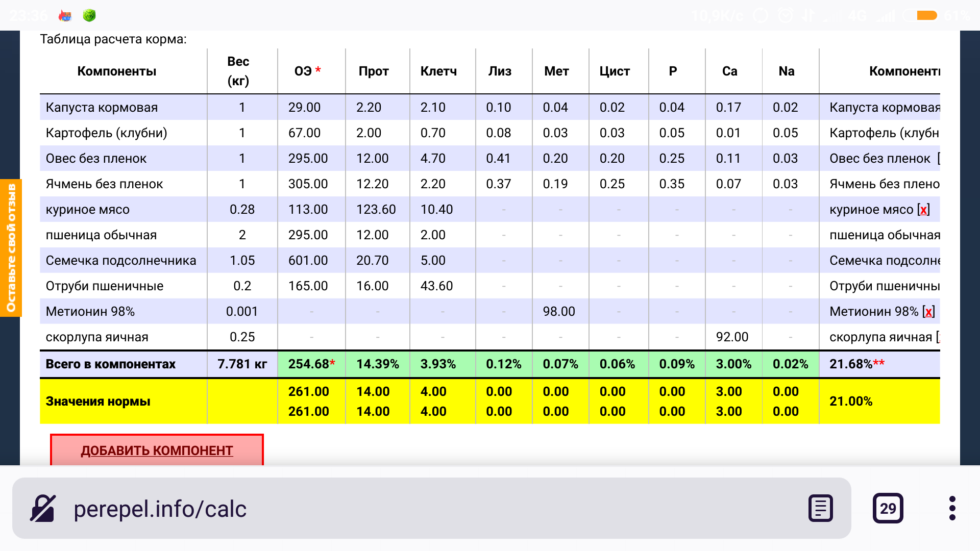Open the Оставьте свой отзыв side tab
The width and height of the screenshot is (980, 551).
pos(11,248)
